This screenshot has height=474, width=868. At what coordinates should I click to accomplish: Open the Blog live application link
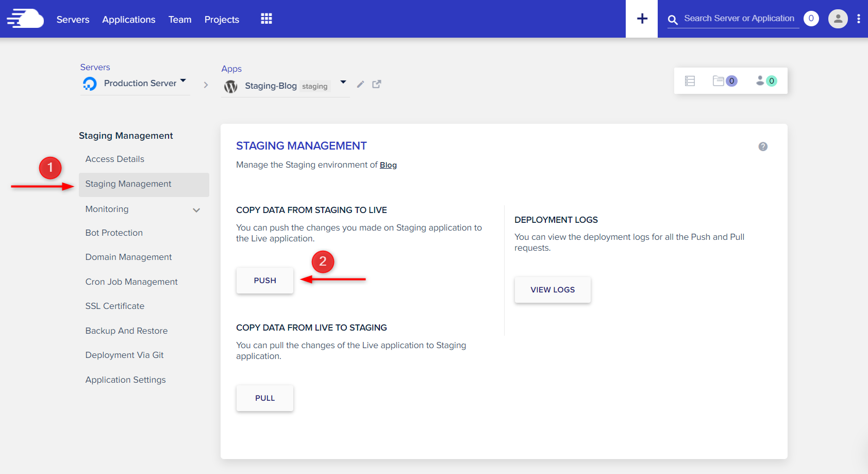pyautogui.click(x=388, y=165)
